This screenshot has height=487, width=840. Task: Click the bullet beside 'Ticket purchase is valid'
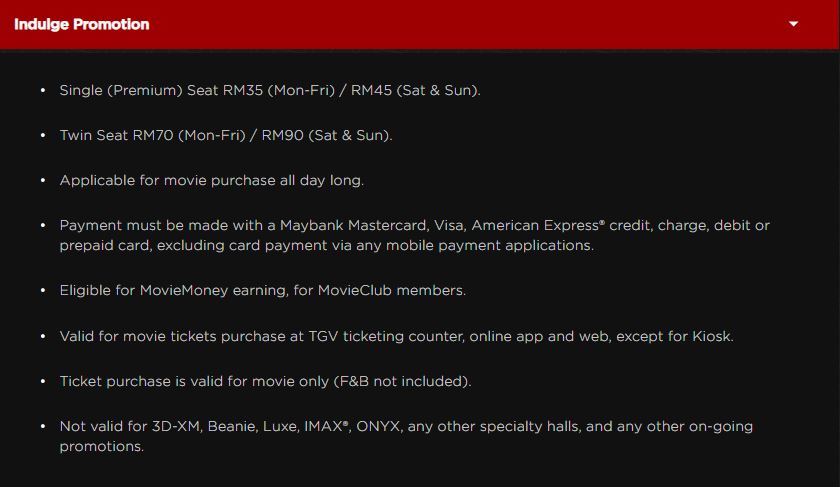tap(43, 381)
